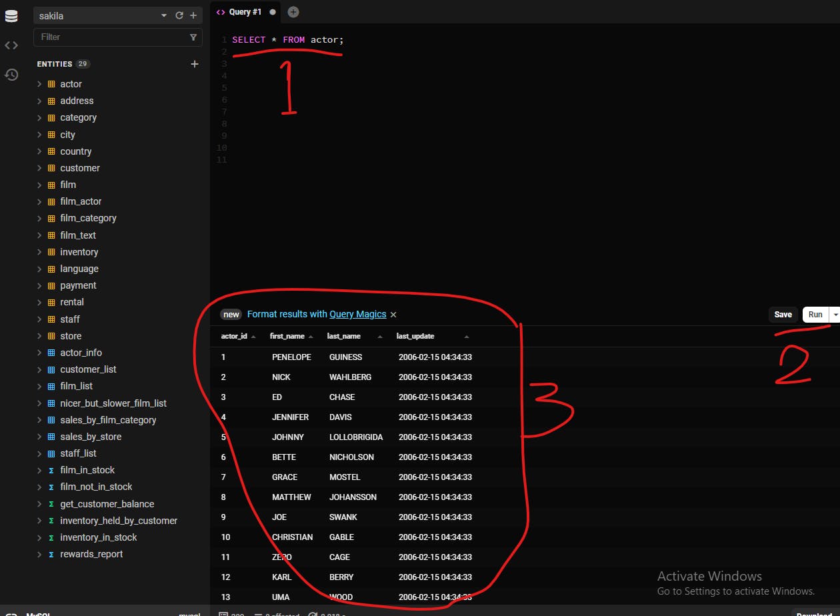Add a new entity using the ENTITIES plus
Screen dimensions: 840x616
(195, 64)
